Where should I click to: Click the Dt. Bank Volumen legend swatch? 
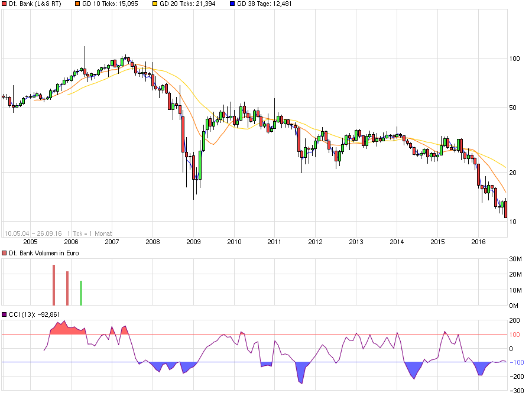pyautogui.click(x=4, y=253)
